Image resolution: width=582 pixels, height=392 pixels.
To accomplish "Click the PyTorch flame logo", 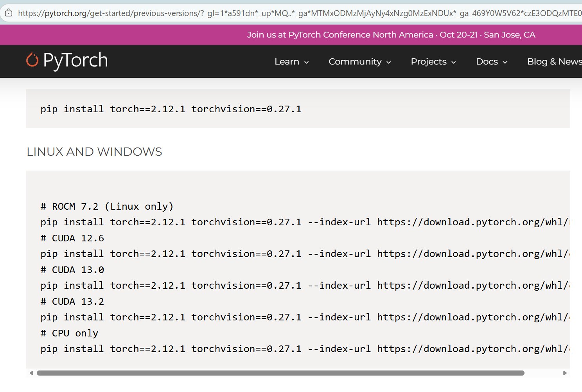I will click(x=32, y=60).
